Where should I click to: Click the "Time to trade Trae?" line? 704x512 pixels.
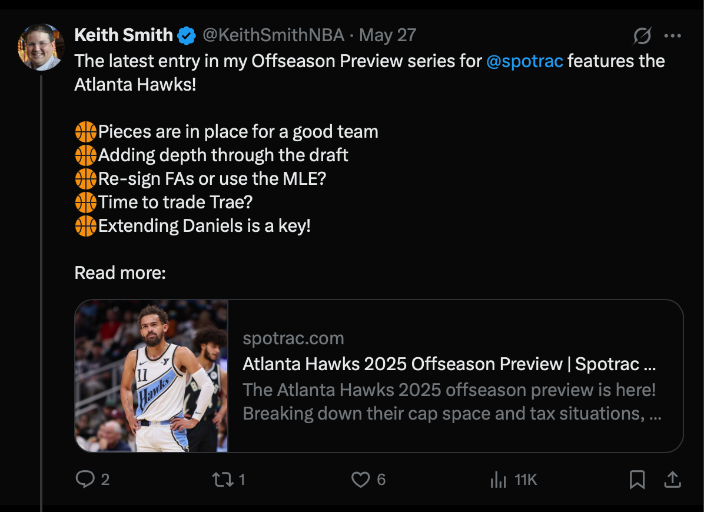[175, 202]
